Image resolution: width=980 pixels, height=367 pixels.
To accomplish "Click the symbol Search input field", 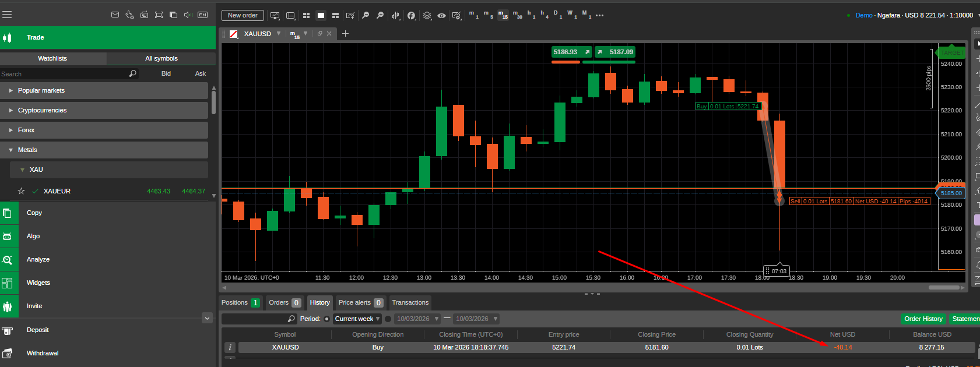I will coord(64,74).
